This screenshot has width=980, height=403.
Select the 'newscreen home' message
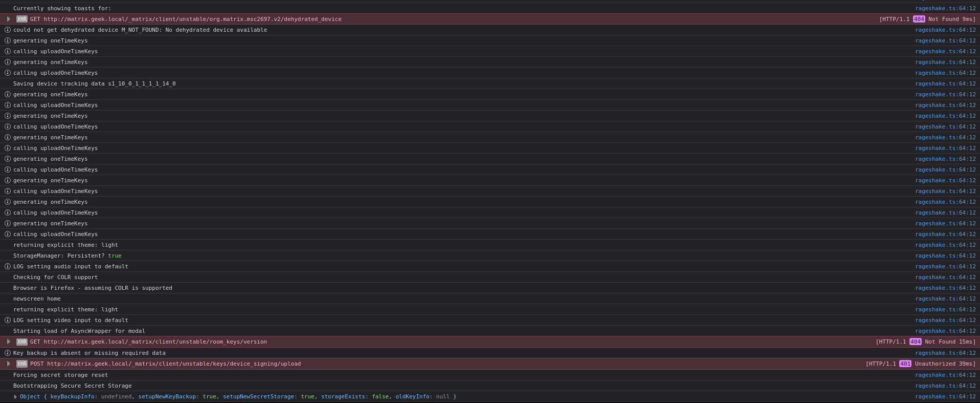(37, 299)
